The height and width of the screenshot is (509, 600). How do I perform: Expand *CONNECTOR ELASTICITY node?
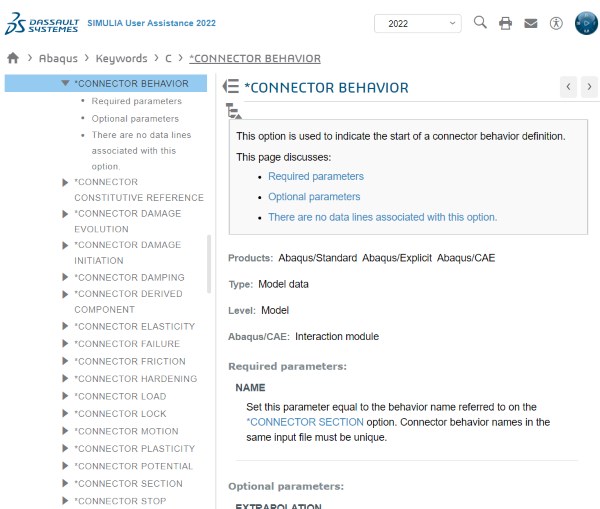pyautogui.click(x=65, y=326)
